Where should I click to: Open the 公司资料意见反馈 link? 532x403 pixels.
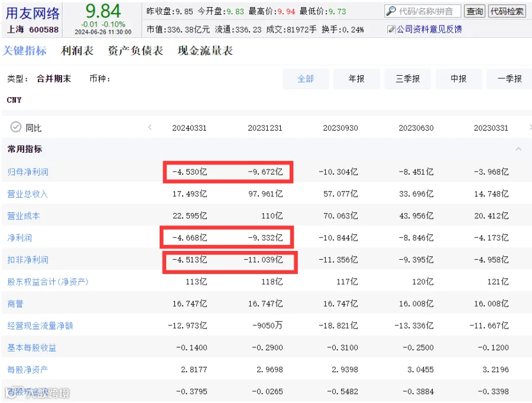(x=429, y=30)
